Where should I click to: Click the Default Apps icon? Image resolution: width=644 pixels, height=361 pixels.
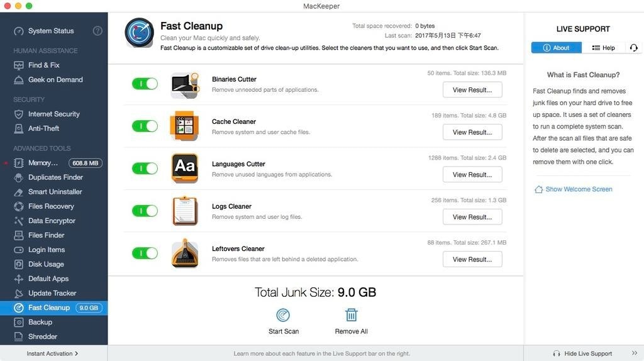tap(18, 279)
